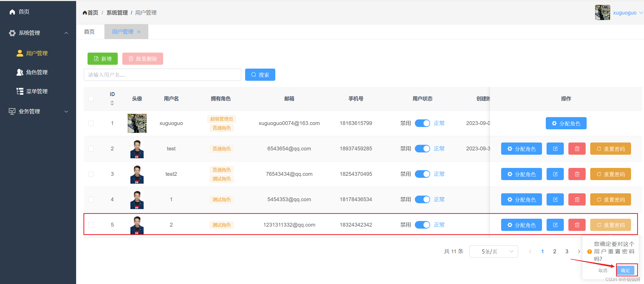Click the edit icon in row ID 5
This screenshot has width=644, height=284.
tap(555, 225)
